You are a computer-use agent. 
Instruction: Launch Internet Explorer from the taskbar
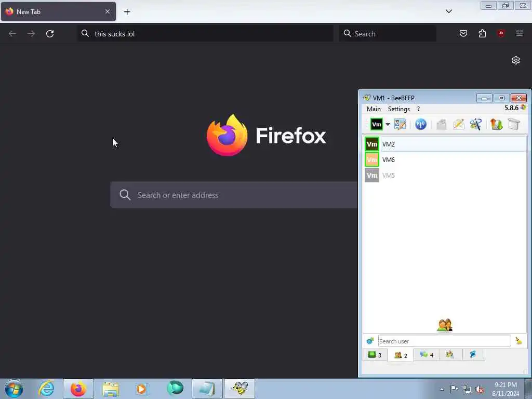(46, 389)
